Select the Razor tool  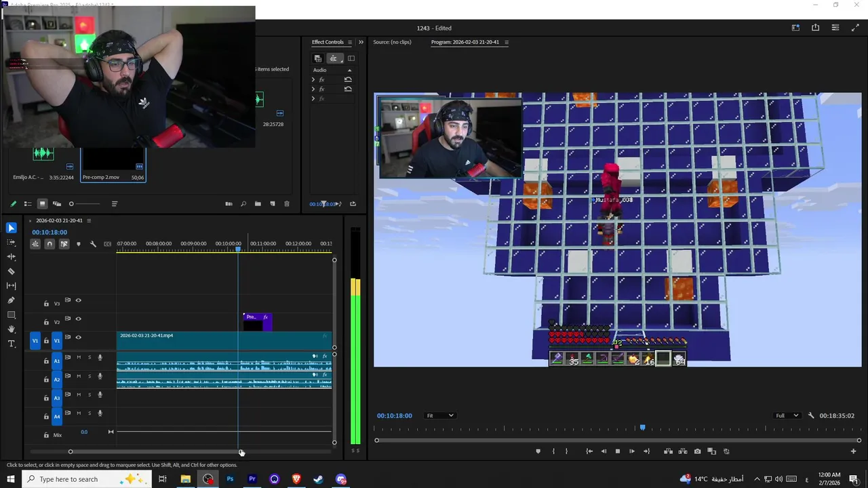click(x=11, y=271)
